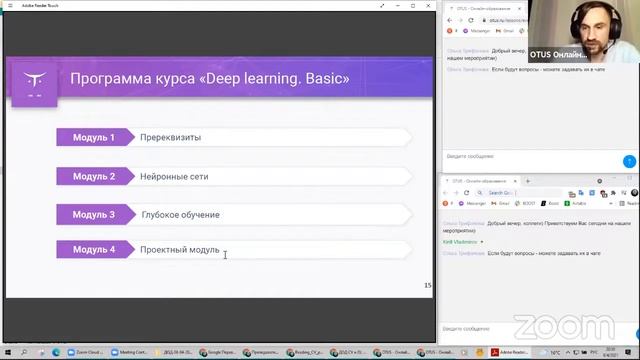
Task: Click the Google Translate extension icon
Action: [x=581, y=193]
